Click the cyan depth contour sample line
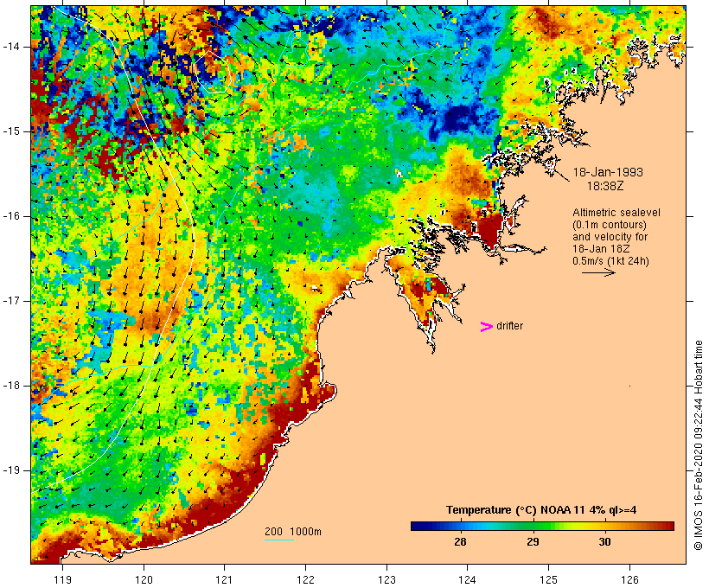Screen dimensions: 709x588 279,540
